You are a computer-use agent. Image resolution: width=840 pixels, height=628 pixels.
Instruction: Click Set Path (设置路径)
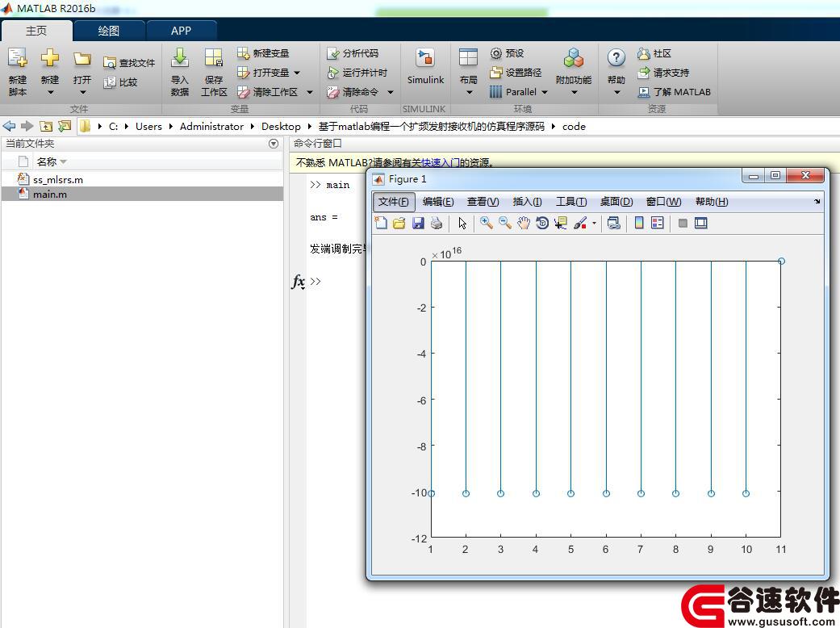(516, 73)
